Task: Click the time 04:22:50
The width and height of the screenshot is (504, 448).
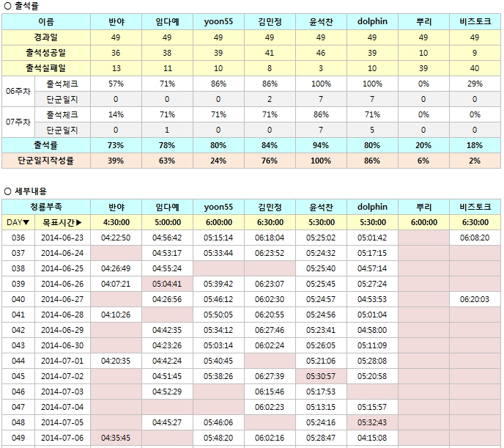Action: [x=116, y=238]
